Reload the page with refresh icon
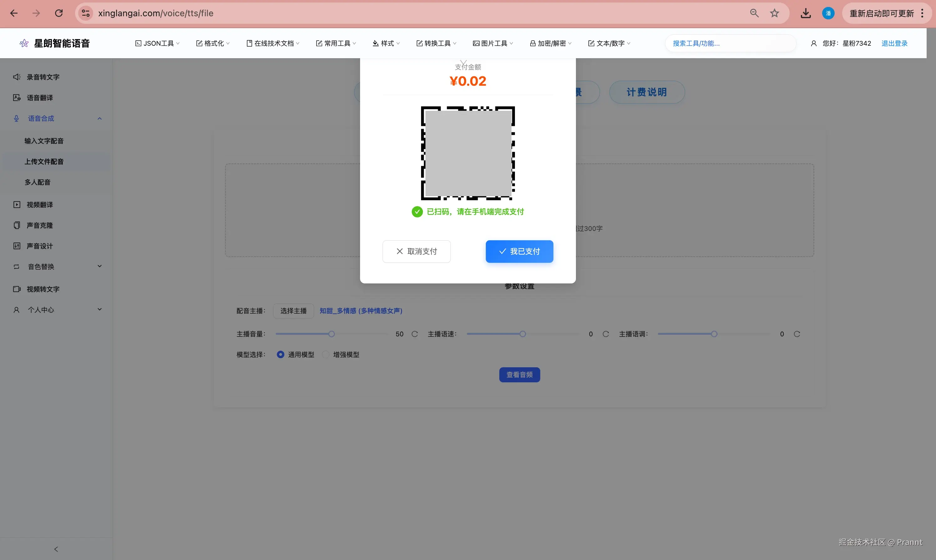Image resolution: width=936 pixels, height=560 pixels. click(59, 13)
